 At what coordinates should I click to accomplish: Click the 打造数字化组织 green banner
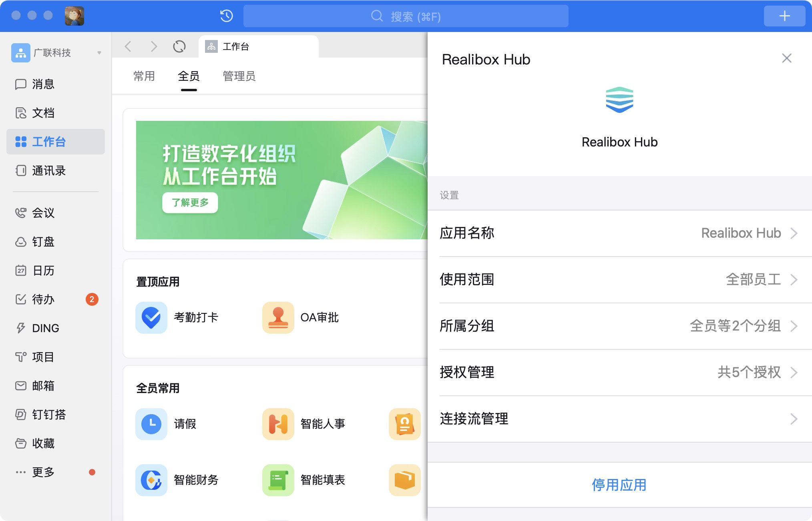coord(282,180)
